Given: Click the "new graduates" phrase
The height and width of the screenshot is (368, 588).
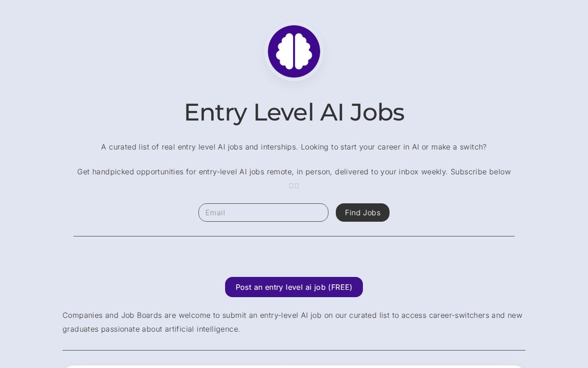Looking at the screenshot, I should (x=514, y=316).
